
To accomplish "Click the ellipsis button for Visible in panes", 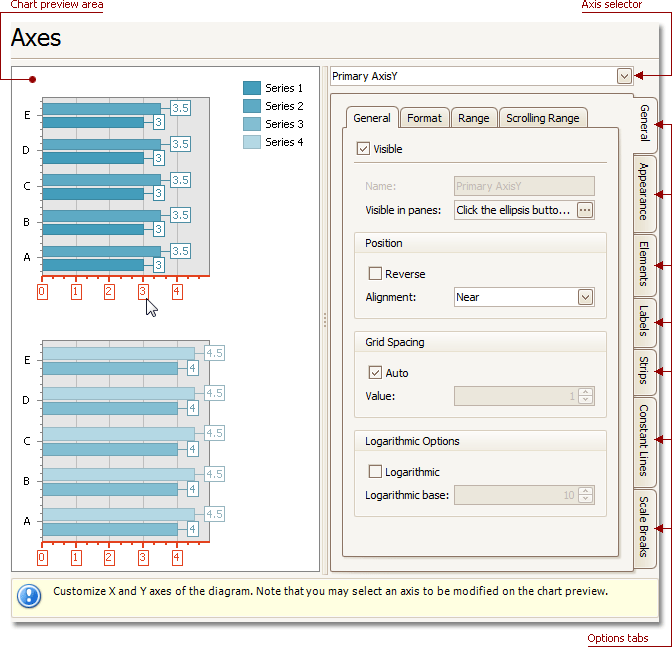I will click(585, 210).
